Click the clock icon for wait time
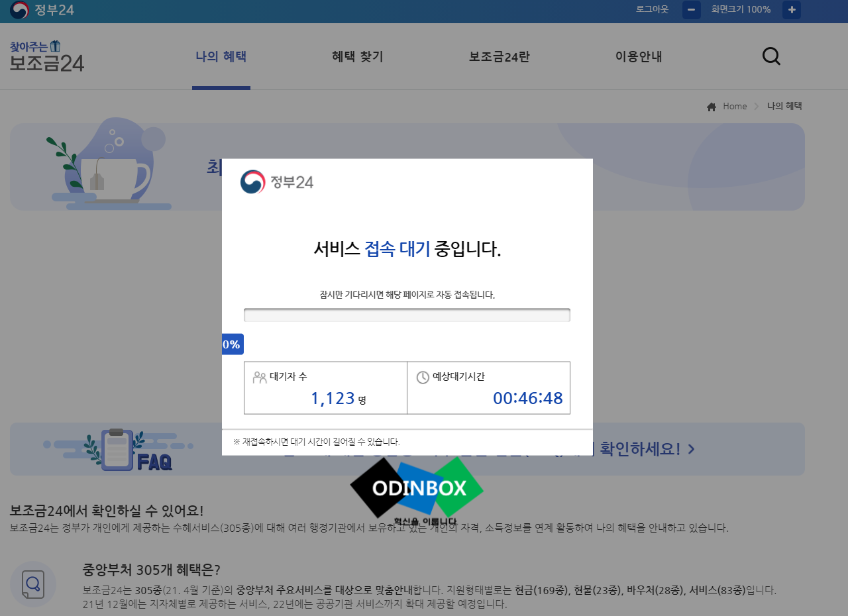This screenshot has width=848, height=616. click(423, 378)
